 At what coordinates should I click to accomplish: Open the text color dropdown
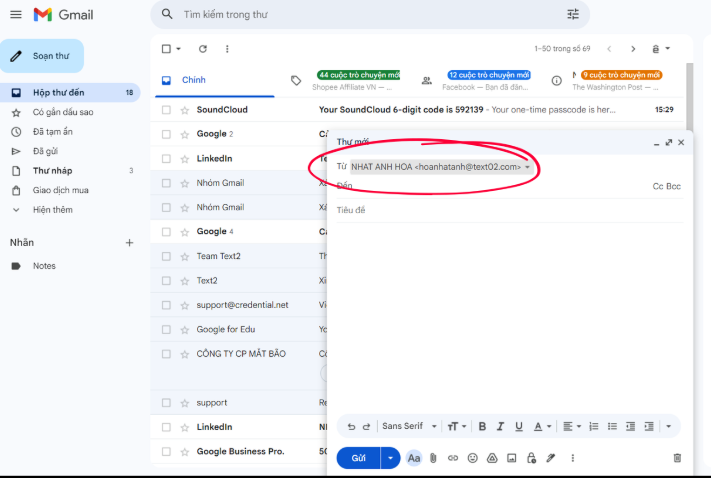tap(542, 426)
